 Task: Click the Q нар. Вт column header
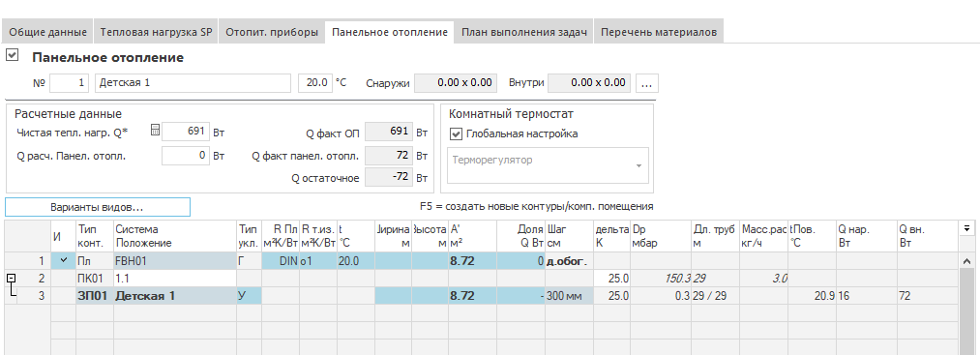867,236
